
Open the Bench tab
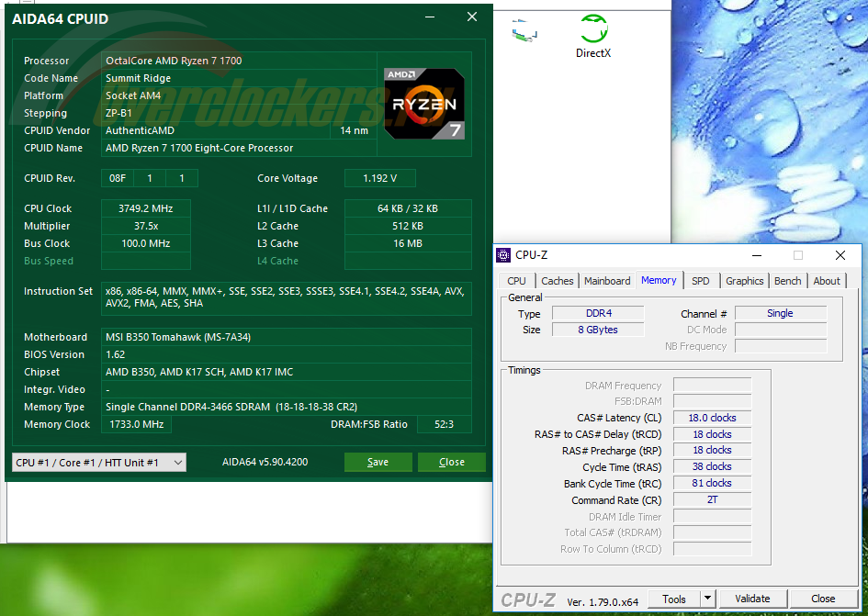pyautogui.click(x=788, y=281)
